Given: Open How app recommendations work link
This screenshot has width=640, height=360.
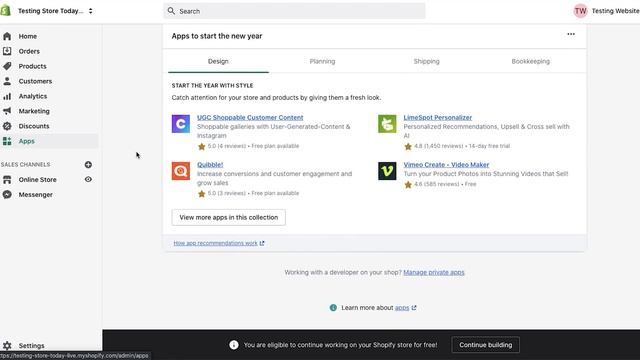Looking at the screenshot, I should (219, 243).
